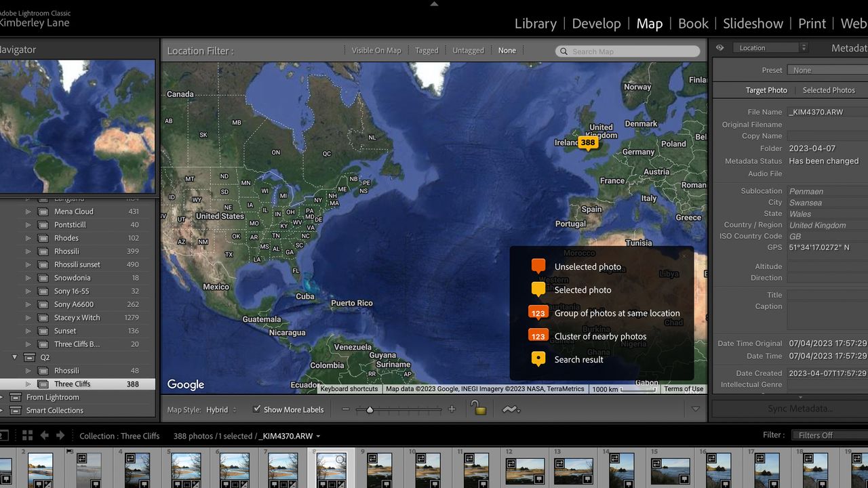The width and height of the screenshot is (868, 488).
Task: Open the Slideshow module
Action: pyautogui.click(x=753, y=24)
